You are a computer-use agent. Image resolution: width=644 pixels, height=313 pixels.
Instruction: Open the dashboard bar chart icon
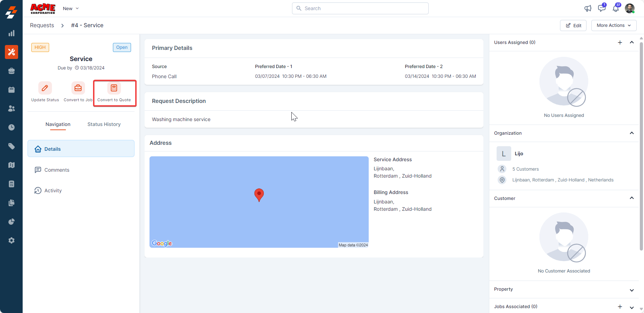tap(11, 33)
